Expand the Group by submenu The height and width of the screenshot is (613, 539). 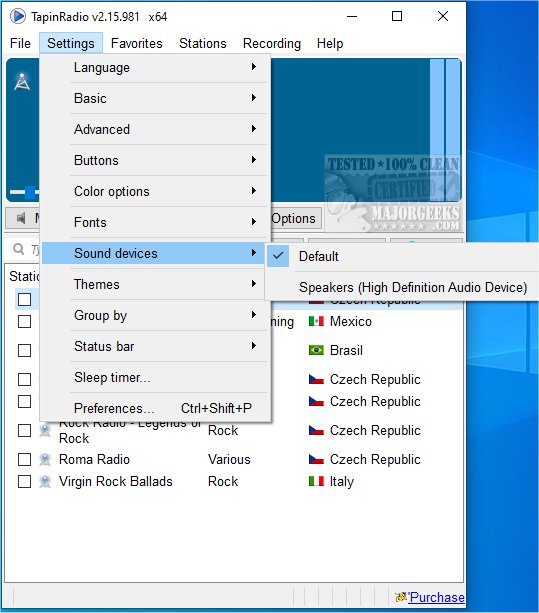(x=155, y=315)
